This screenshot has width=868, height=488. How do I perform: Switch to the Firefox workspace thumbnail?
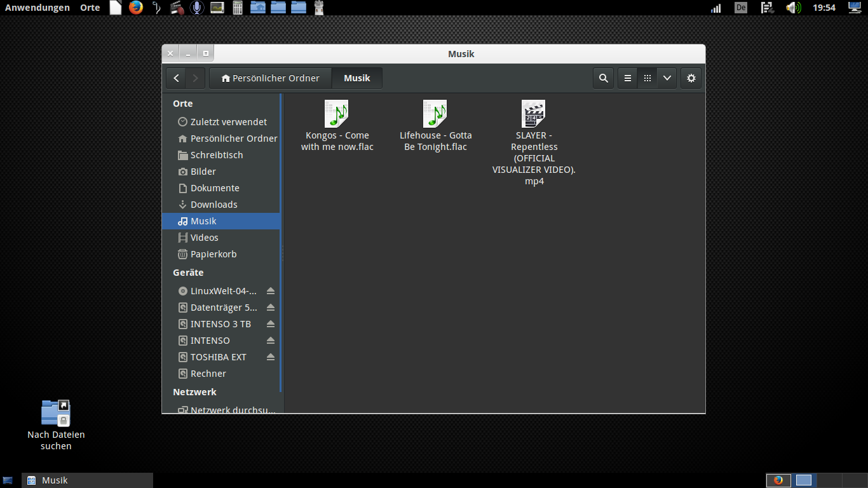tap(778, 480)
